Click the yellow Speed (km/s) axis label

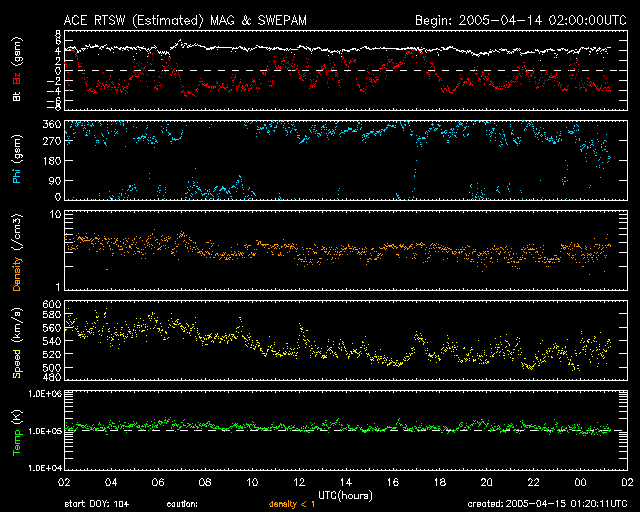(x=17, y=342)
